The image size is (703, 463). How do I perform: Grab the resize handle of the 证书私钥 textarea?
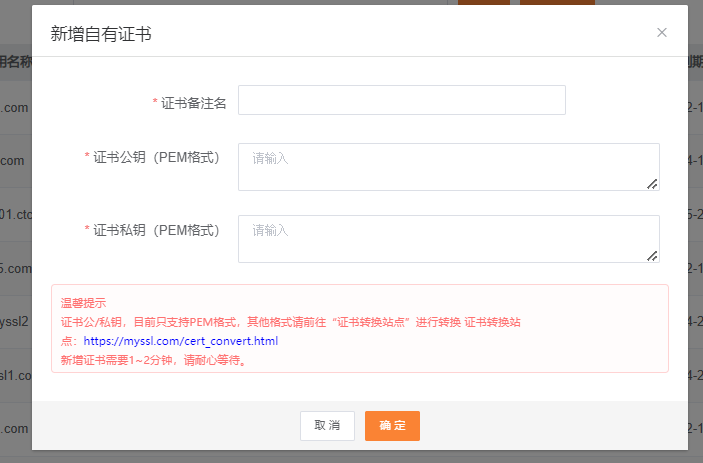point(652,255)
